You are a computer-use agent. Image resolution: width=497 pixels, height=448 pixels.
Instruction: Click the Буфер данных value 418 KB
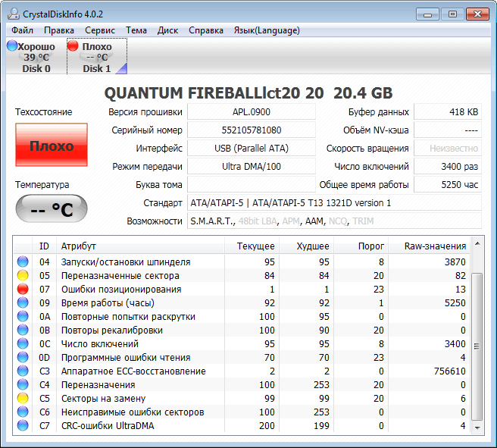click(x=448, y=112)
